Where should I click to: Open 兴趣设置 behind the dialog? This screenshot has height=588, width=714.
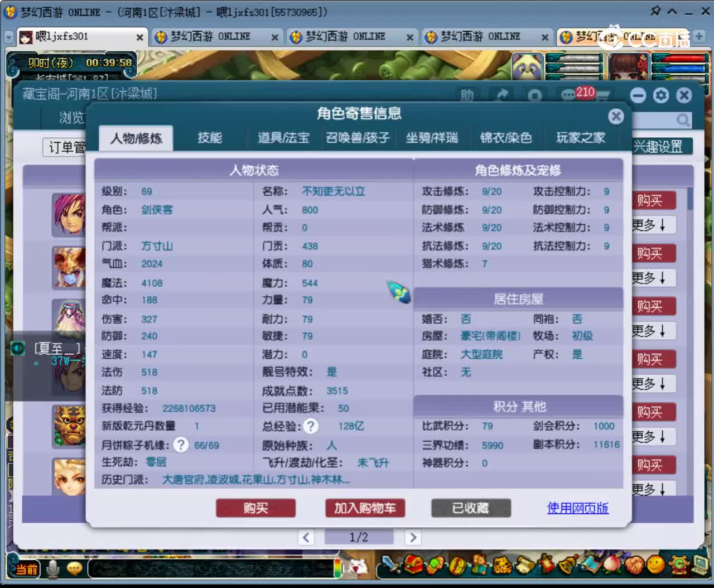[662, 147]
